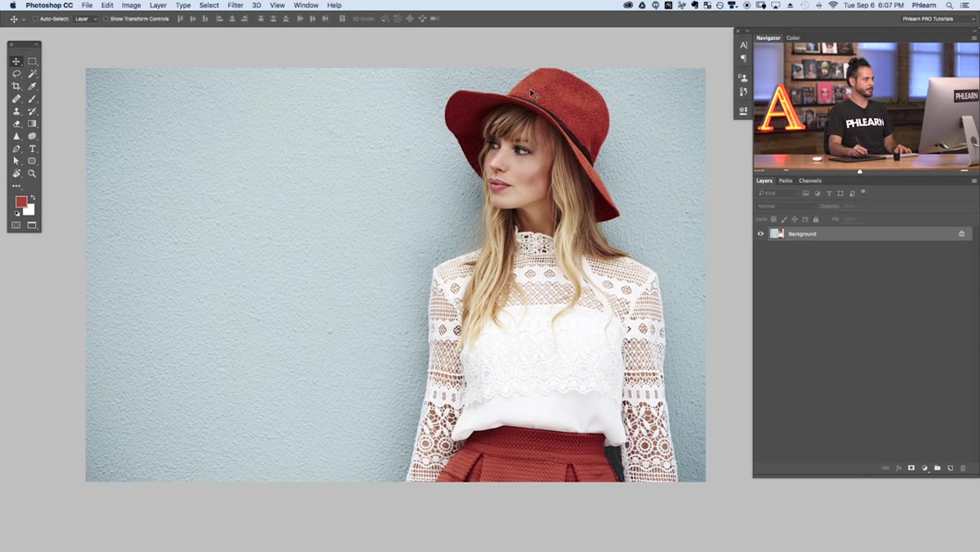Select the Healing Brush tool
The width and height of the screenshot is (980, 552).
16,99
